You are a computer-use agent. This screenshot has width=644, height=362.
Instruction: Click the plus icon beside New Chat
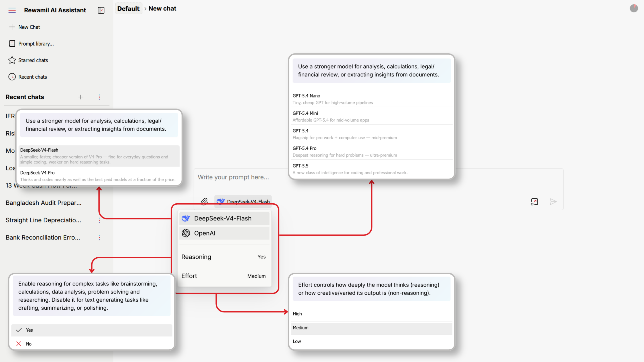12,27
